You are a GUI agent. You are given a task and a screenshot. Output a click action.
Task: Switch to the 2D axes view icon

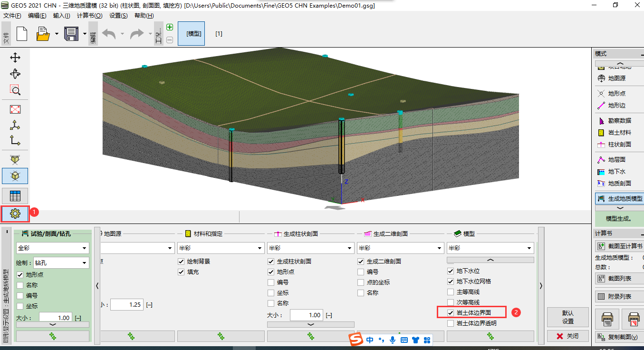pos(15,141)
